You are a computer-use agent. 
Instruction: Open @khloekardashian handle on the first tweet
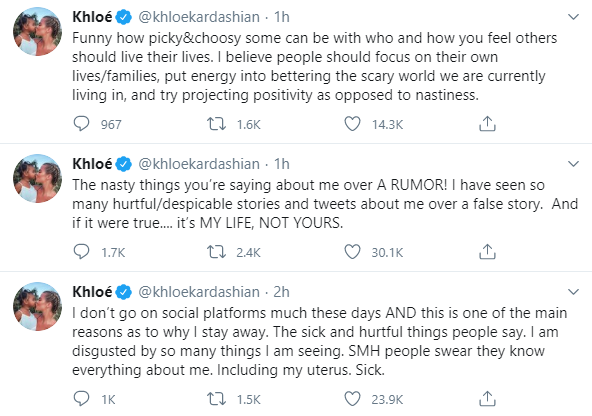199,17
